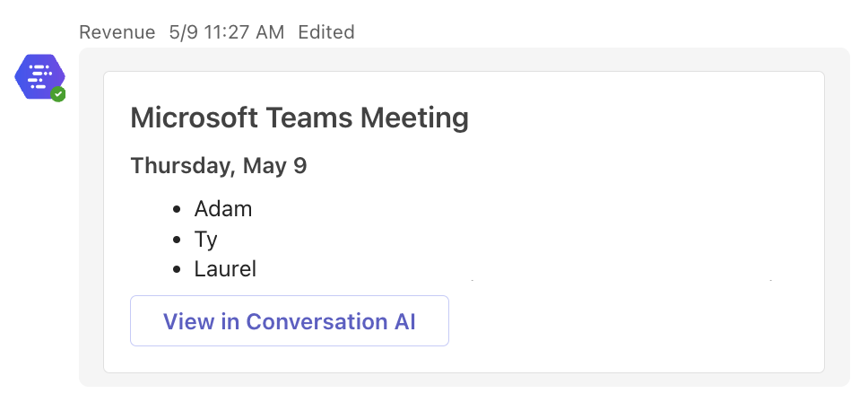Click the Thursday, May 9 date heading

click(x=219, y=166)
